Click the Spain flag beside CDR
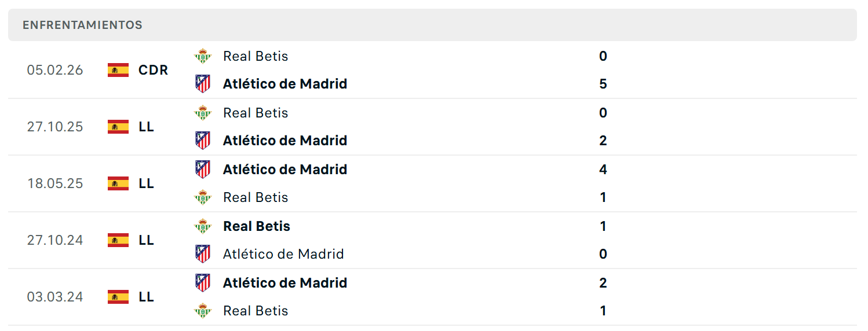Viewport: 868px width, 331px height. [x=118, y=70]
